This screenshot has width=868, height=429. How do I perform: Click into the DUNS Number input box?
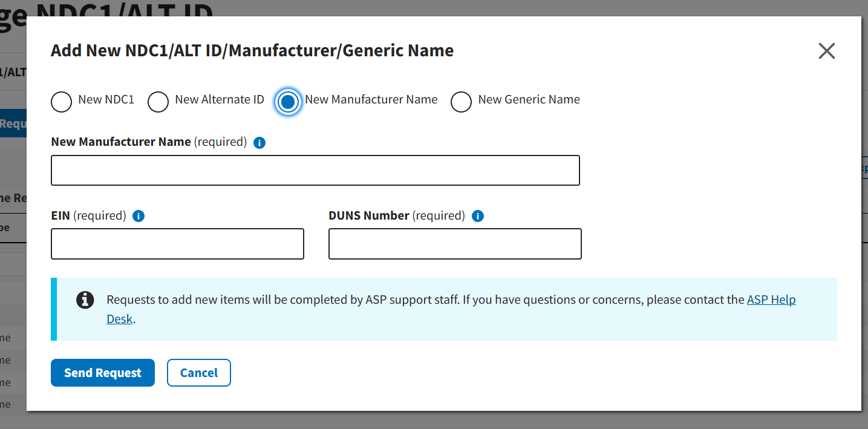[x=455, y=244]
